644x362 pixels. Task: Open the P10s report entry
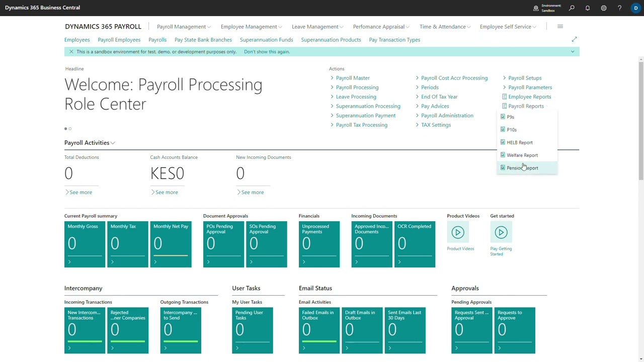point(527,130)
